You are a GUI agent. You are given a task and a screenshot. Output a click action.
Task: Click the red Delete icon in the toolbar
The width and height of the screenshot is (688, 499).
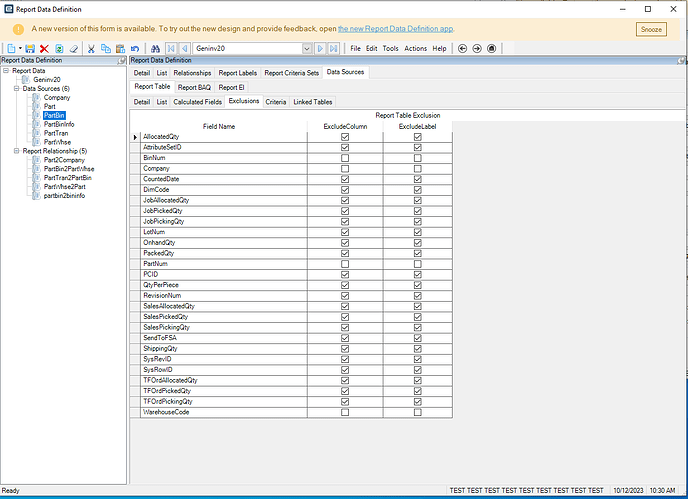click(44, 48)
